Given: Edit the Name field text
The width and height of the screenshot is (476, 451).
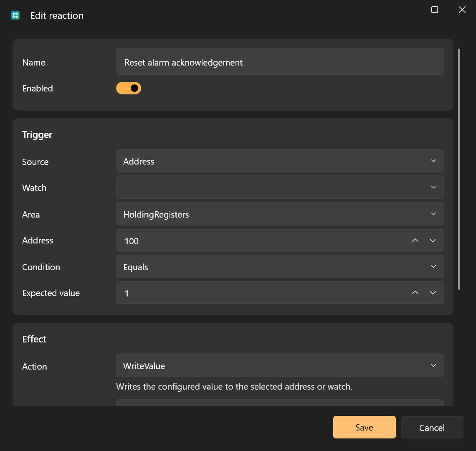Looking at the screenshot, I should tap(280, 62).
